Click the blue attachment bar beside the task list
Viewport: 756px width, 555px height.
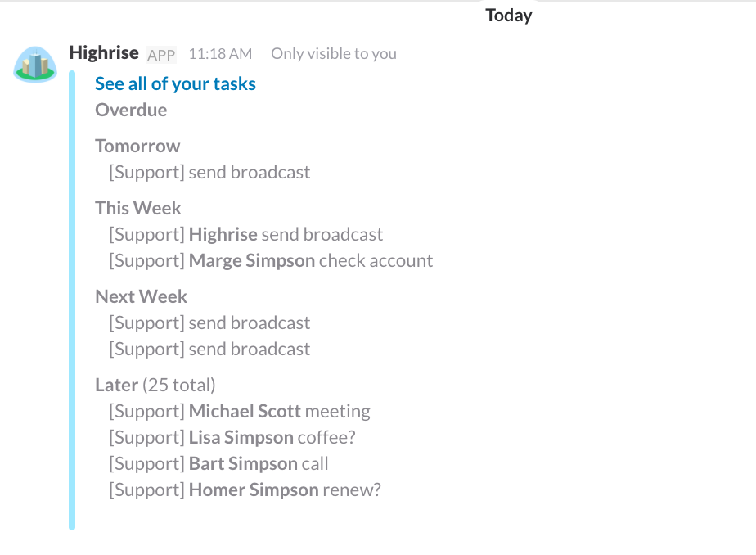70,295
